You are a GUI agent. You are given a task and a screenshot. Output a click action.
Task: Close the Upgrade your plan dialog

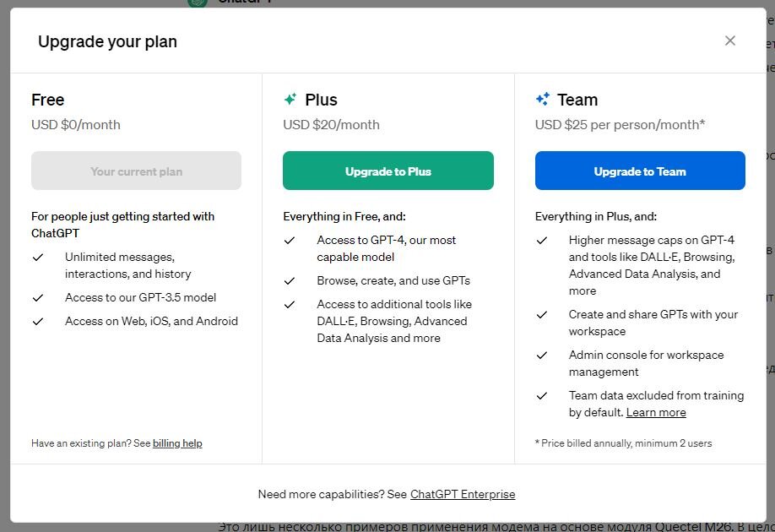pos(730,41)
